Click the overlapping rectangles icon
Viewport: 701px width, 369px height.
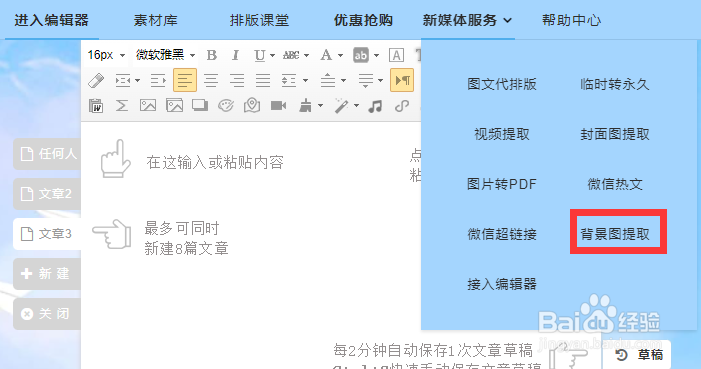tap(200, 106)
